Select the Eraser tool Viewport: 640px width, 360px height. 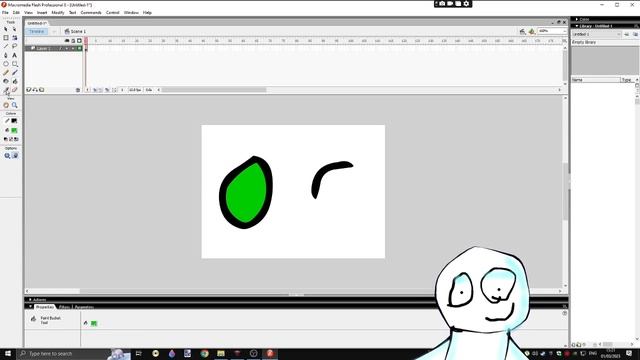tap(14, 90)
